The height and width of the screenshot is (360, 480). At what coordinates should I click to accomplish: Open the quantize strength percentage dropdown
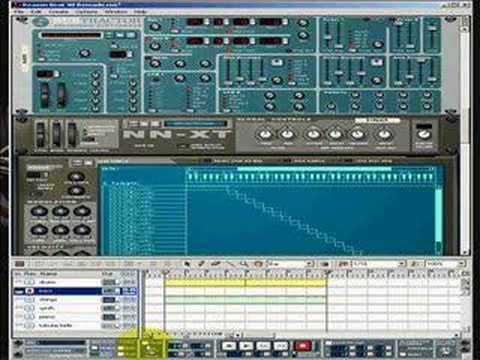pyautogui.click(x=445, y=264)
